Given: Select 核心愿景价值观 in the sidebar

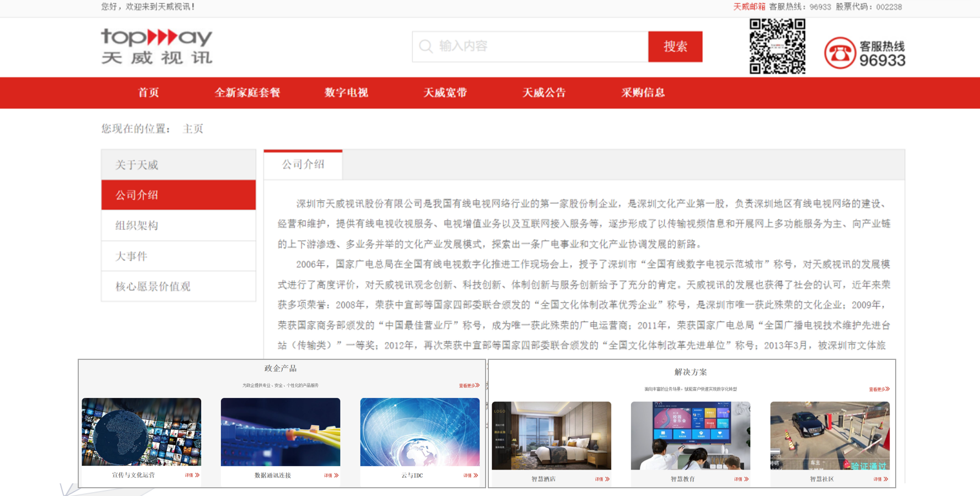Looking at the screenshot, I should pos(179,287).
